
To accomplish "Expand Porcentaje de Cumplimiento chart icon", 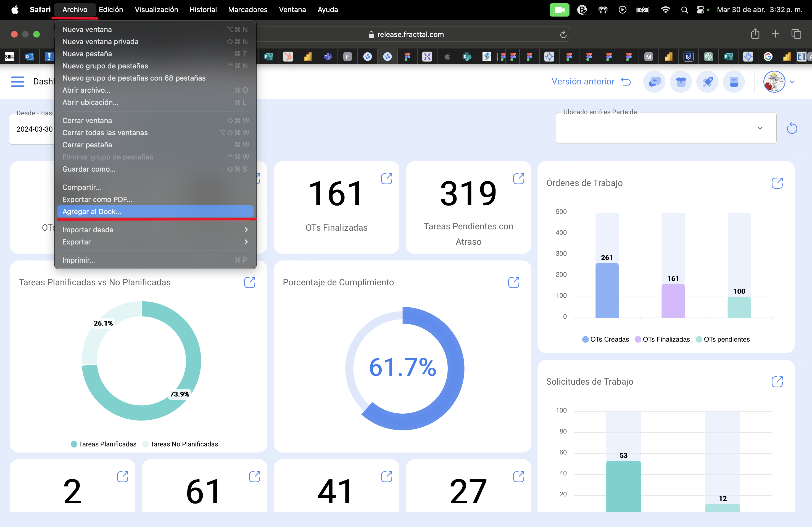I will click(x=513, y=282).
